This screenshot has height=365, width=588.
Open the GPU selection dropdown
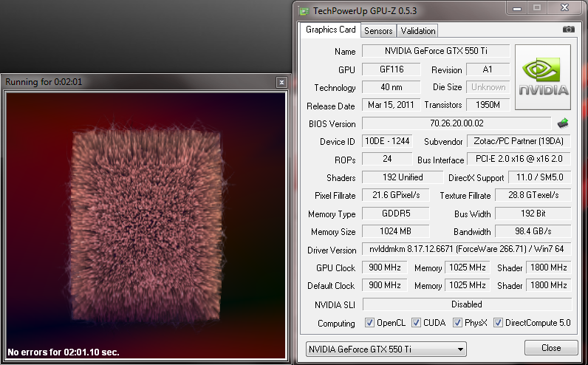[x=386, y=349]
